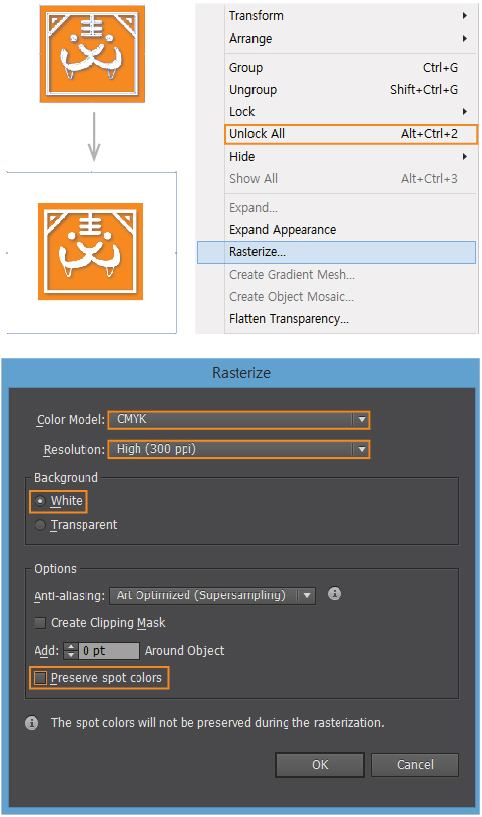
Task: Select the rasterized orange artwork below
Action: click(x=90, y=252)
